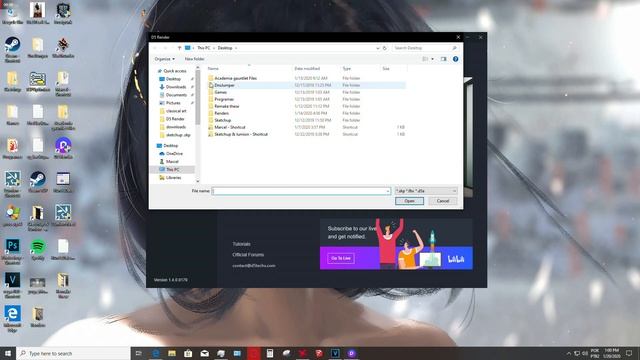Click the Search Desktop box
The image size is (640, 360).
(425, 48)
